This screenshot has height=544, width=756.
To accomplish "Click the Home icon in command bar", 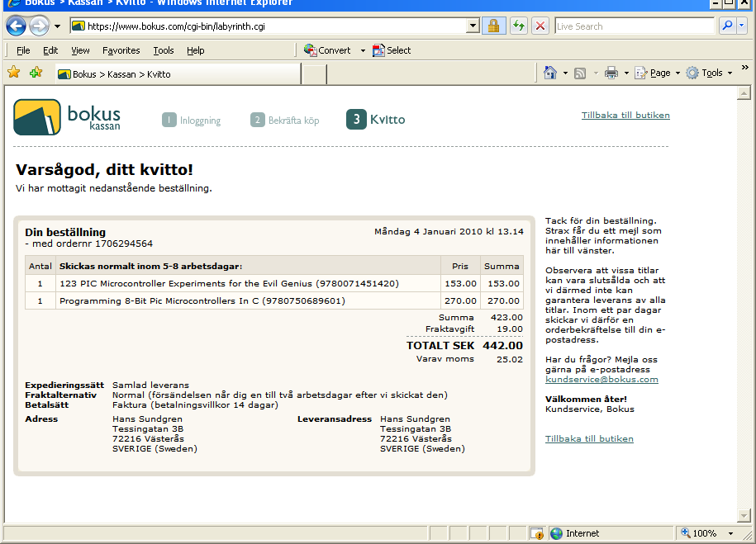I will (x=550, y=73).
